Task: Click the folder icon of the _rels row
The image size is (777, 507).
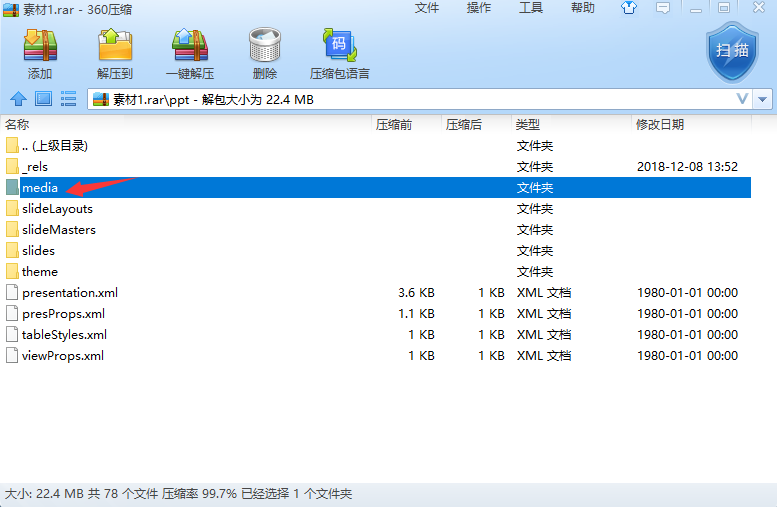Action: (12, 167)
